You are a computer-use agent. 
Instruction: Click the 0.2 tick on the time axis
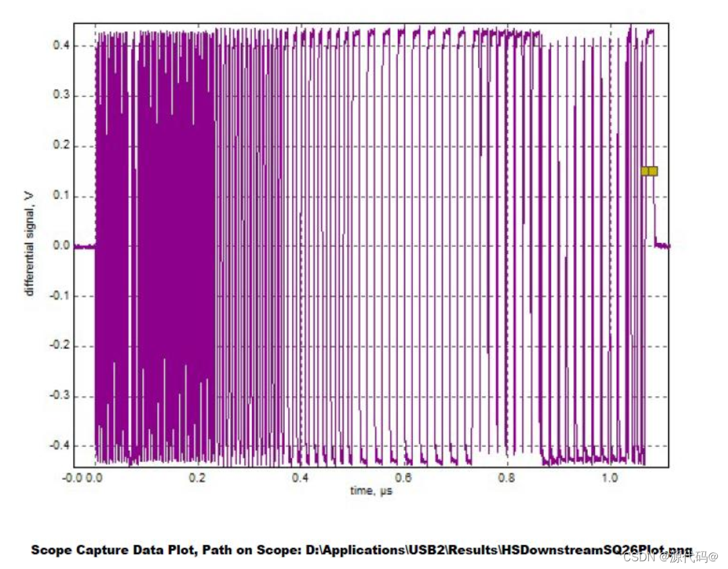point(197,478)
